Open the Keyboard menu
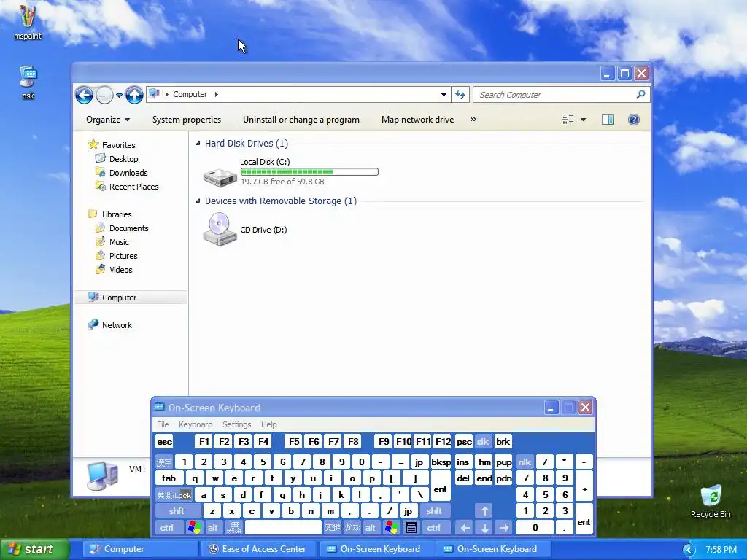This screenshot has width=747, height=560. (x=196, y=424)
